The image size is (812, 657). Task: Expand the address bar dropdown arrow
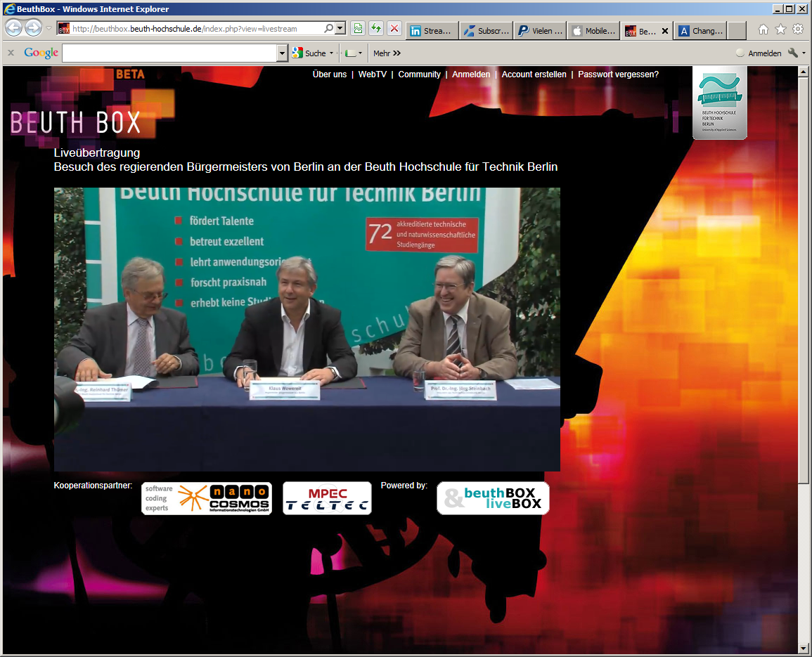click(340, 29)
